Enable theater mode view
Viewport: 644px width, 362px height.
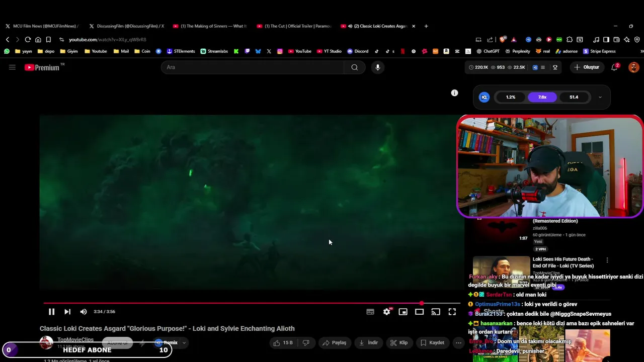pos(419,312)
